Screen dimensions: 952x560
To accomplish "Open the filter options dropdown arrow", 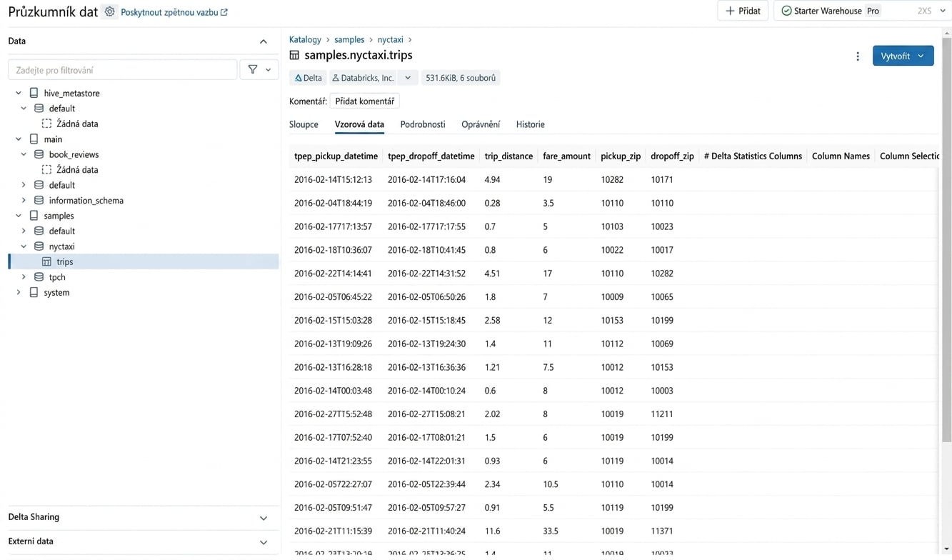I will click(269, 70).
